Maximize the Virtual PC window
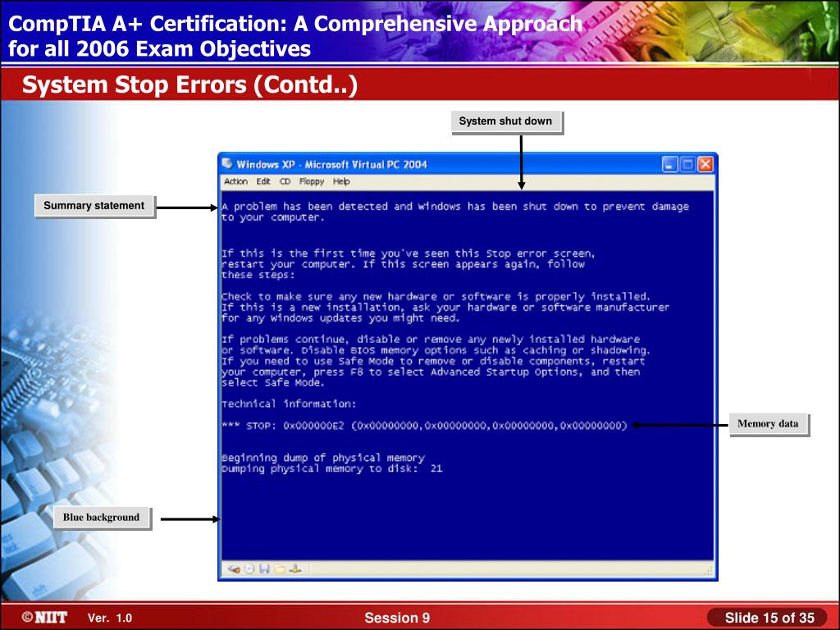The width and height of the screenshot is (840, 630). (687, 164)
